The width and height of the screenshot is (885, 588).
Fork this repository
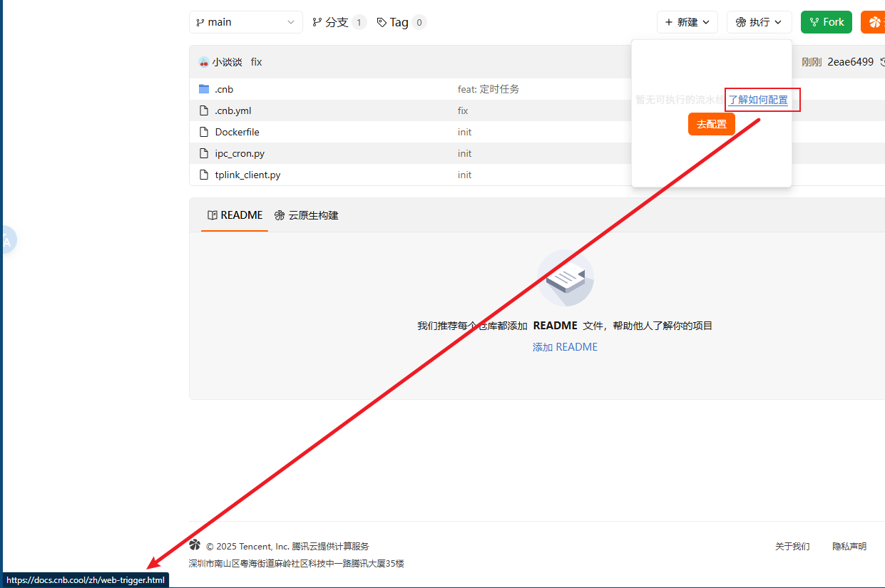826,22
